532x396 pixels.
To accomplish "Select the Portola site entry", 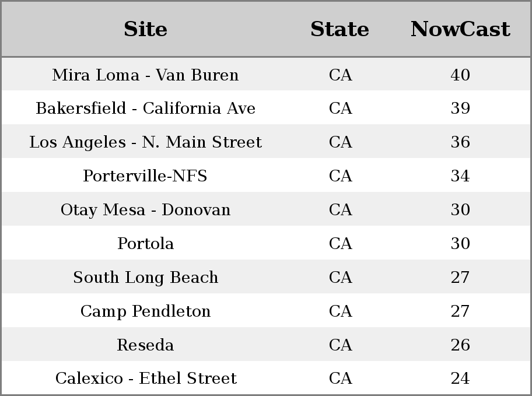I will [x=146, y=244].
